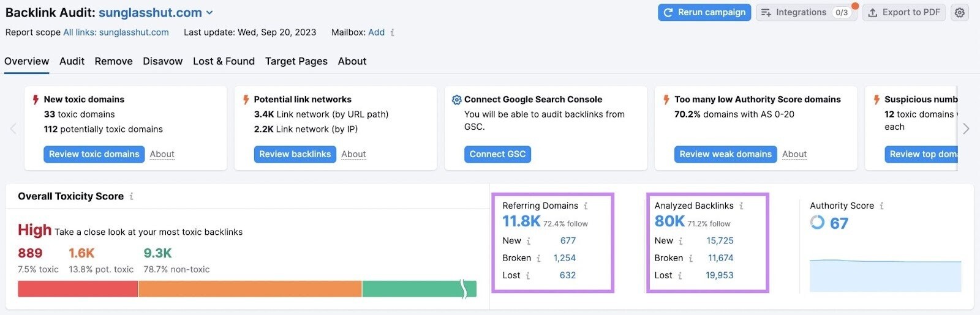Open the Lost & Found tab

pos(224,61)
